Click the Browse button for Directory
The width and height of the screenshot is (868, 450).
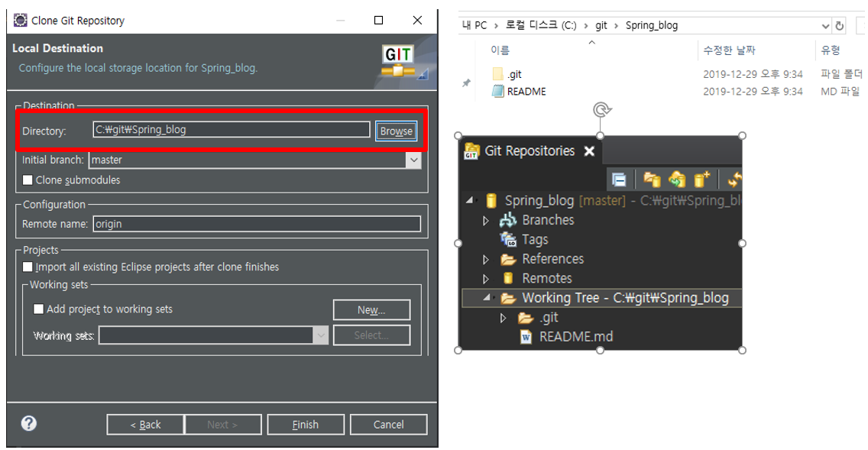pos(397,131)
